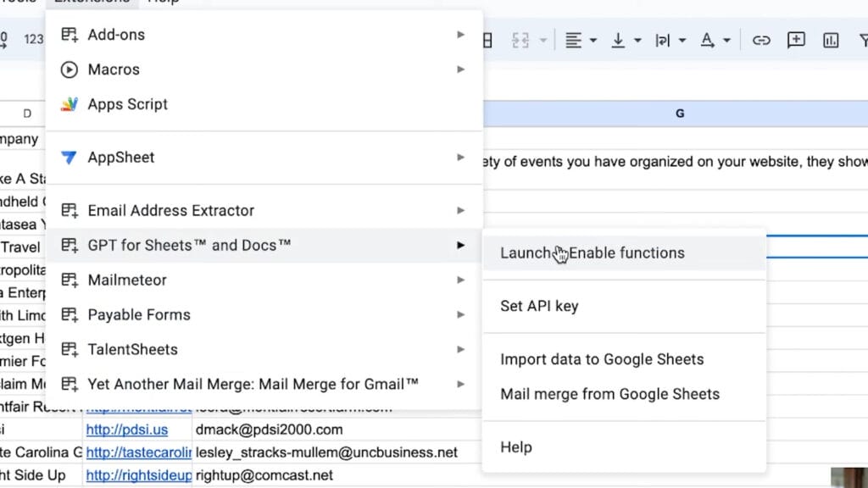Click the text rotation icon
This screenshot has width=868, height=488.
tap(707, 41)
